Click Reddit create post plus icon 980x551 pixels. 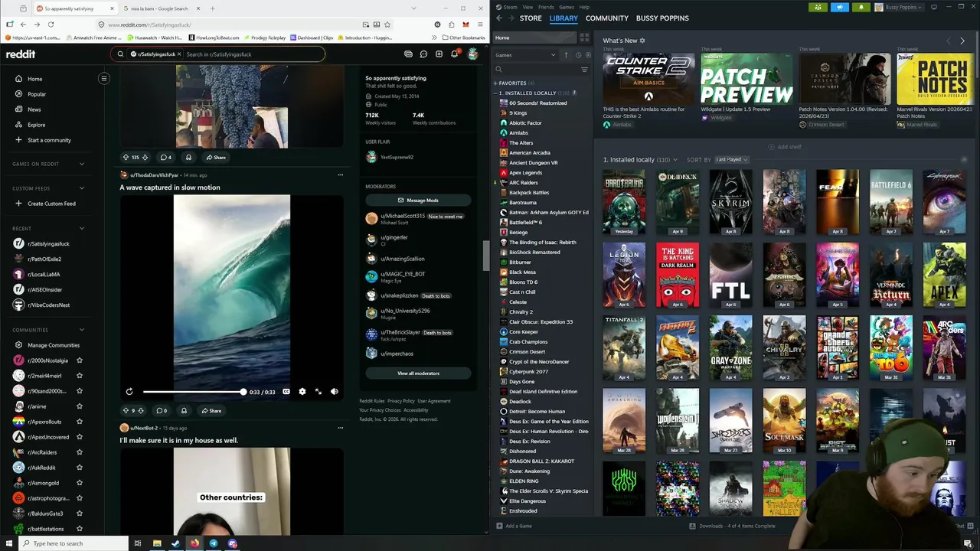[x=439, y=54]
